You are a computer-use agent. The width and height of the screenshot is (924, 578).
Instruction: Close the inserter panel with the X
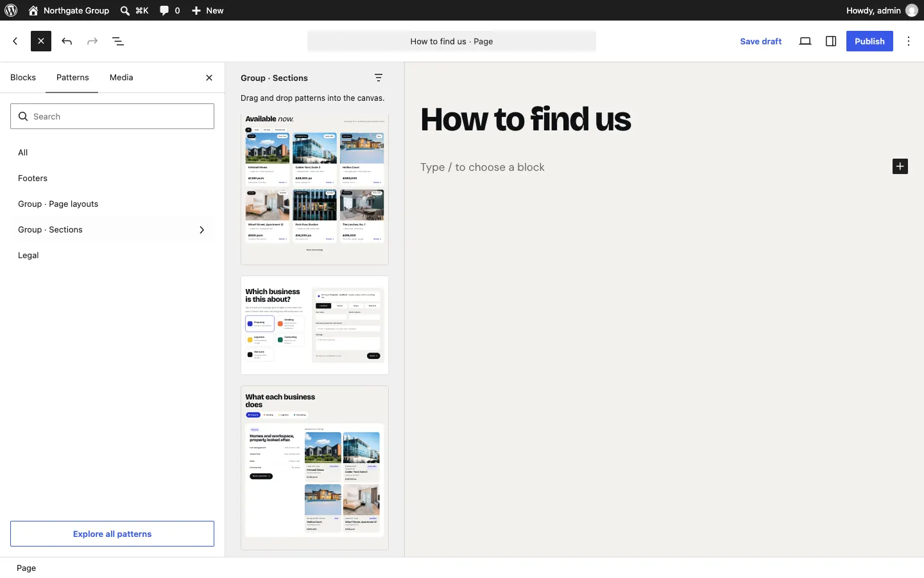(209, 78)
